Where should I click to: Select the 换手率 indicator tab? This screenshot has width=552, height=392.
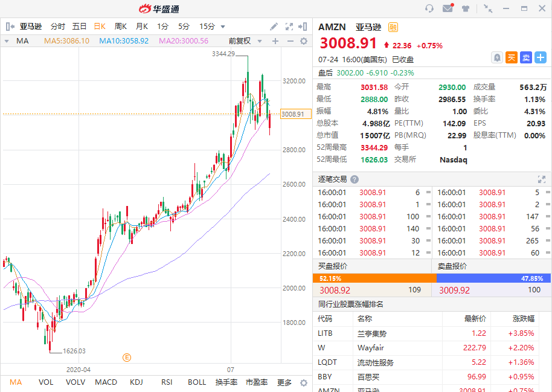pos(226,382)
